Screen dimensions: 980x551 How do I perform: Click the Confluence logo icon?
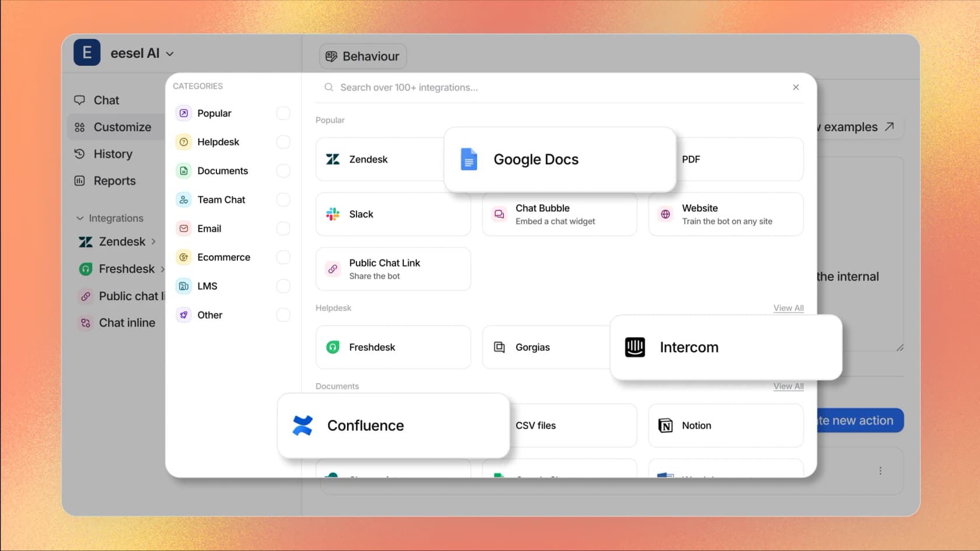(x=303, y=426)
